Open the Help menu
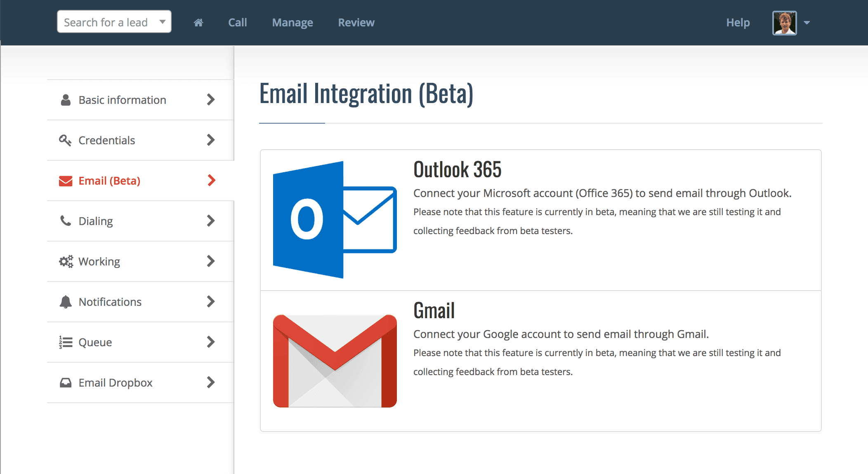Screen dimensions: 868x474 (738, 23)
